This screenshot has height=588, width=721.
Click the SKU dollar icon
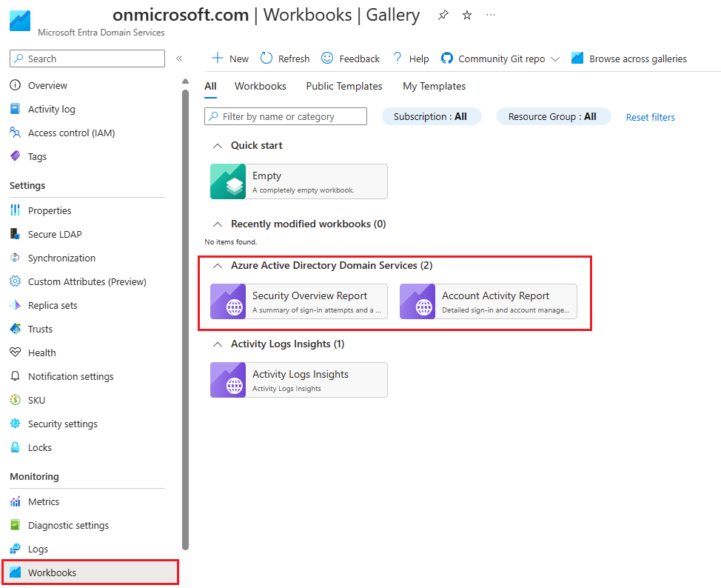[15, 400]
